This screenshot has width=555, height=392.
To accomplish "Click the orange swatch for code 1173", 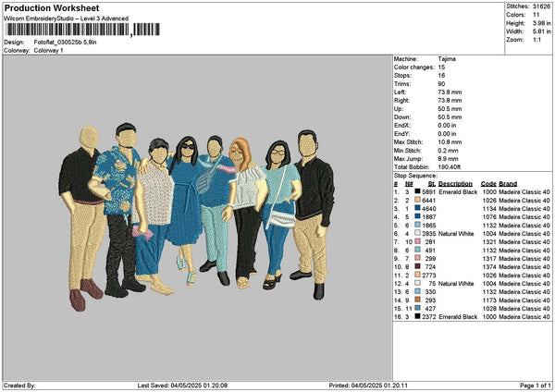I will 417,300.
